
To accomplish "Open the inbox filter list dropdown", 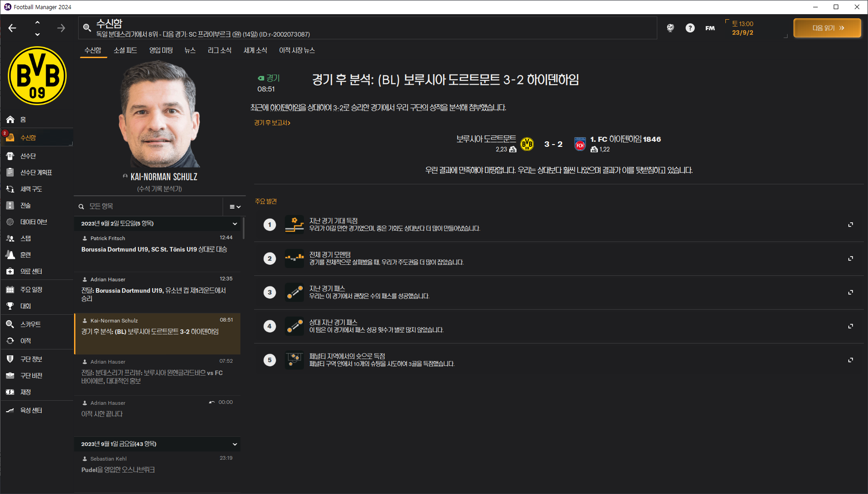I will 234,207.
